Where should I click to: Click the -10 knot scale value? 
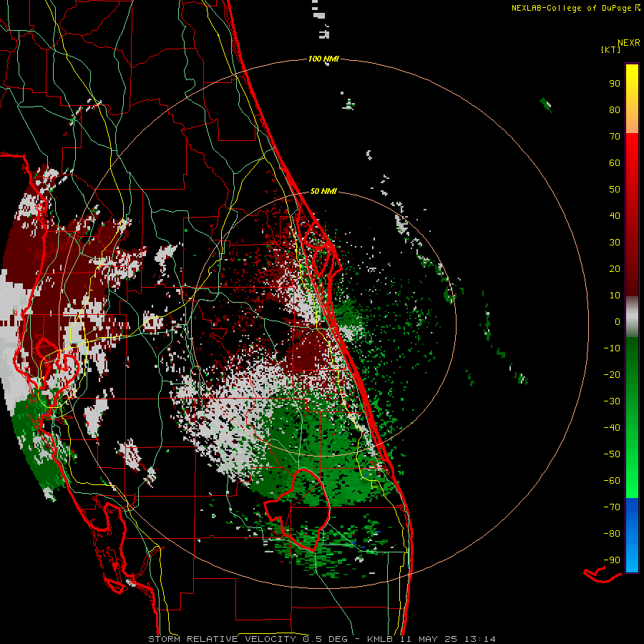(x=612, y=348)
